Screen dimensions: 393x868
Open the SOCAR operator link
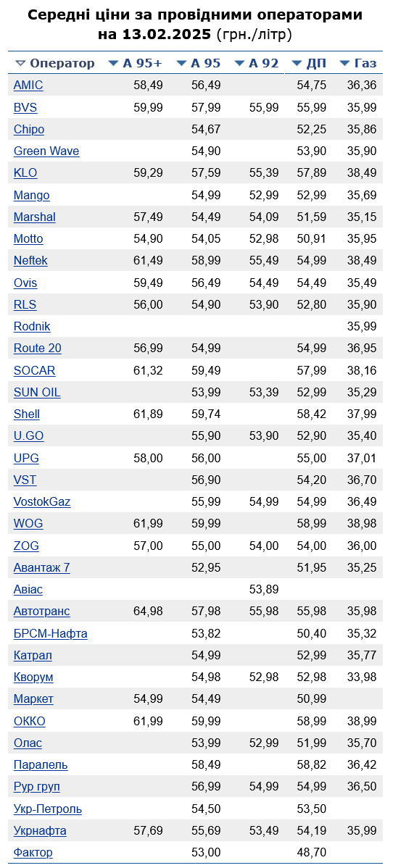tap(34, 370)
